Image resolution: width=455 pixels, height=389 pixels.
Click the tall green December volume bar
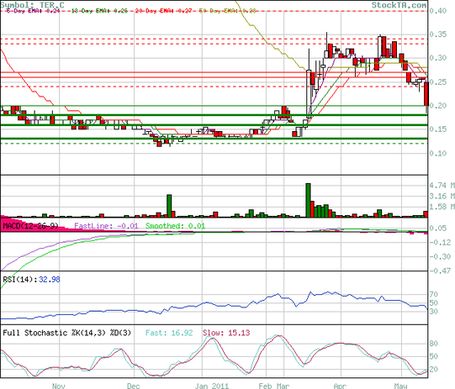coord(169,206)
